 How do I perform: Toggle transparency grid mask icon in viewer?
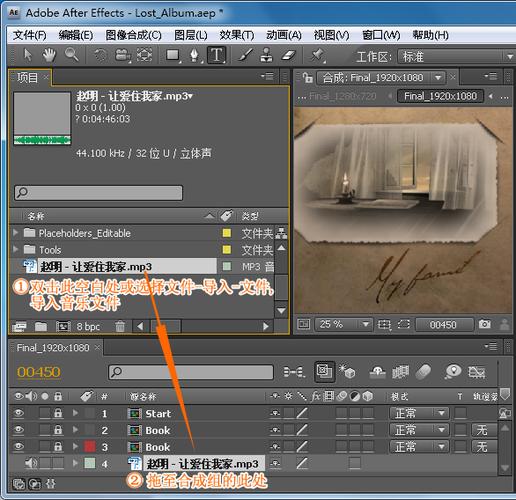click(404, 324)
